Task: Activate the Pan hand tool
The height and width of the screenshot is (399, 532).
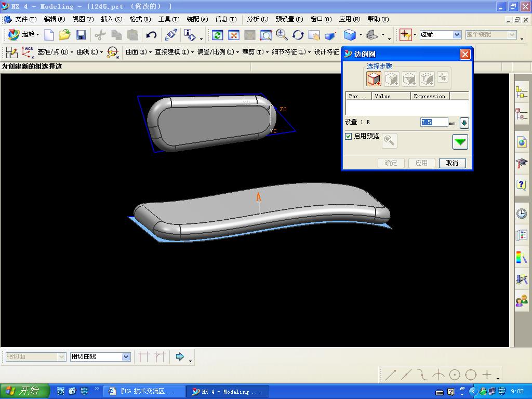Action: tap(314, 35)
